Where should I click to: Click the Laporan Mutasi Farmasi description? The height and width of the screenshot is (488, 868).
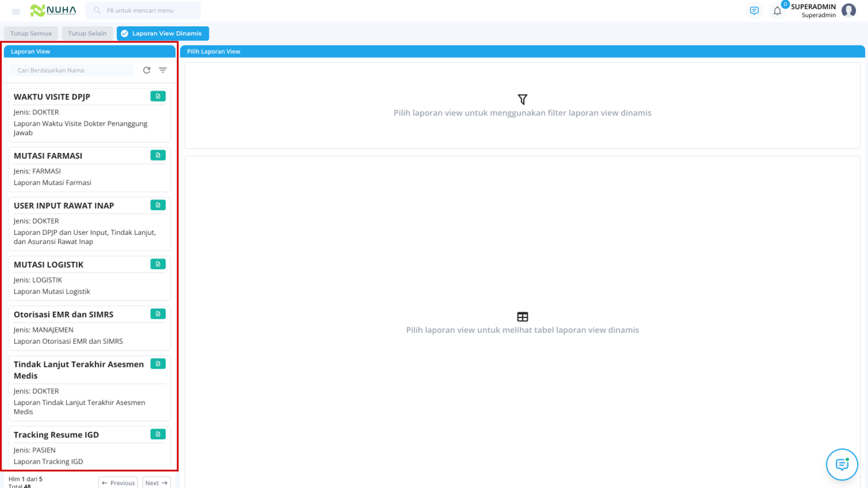click(x=53, y=183)
